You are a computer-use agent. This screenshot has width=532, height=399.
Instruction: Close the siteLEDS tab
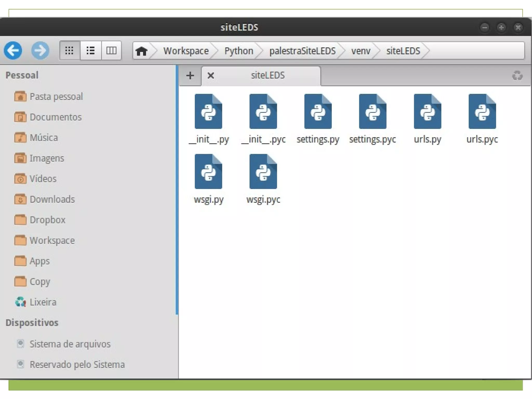point(211,76)
